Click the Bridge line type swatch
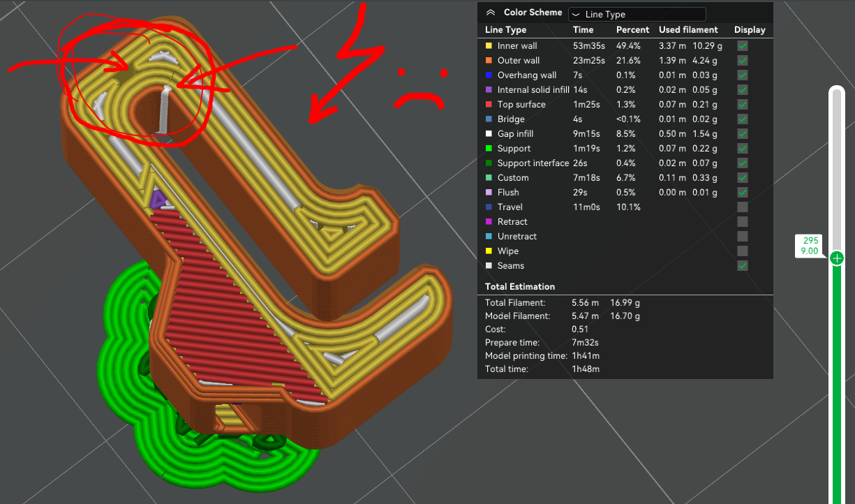 click(x=489, y=119)
